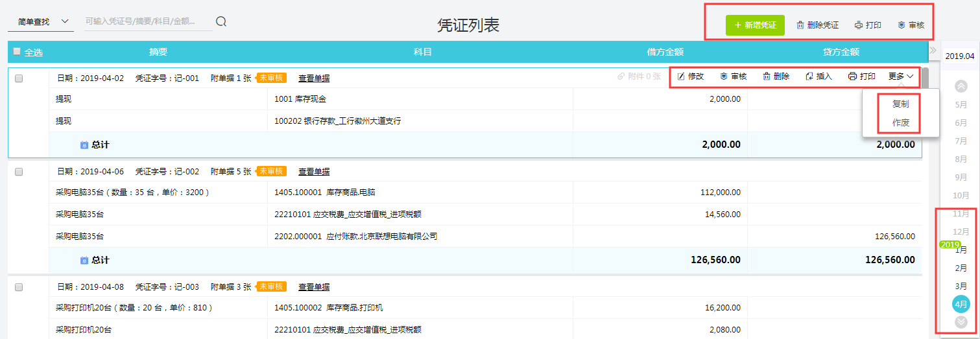Image resolution: width=980 pixels, height=339 pixels.
Task: Click 打印 printer icon in top toolbar
Action: pyautogui.click(x=859, y=25)
